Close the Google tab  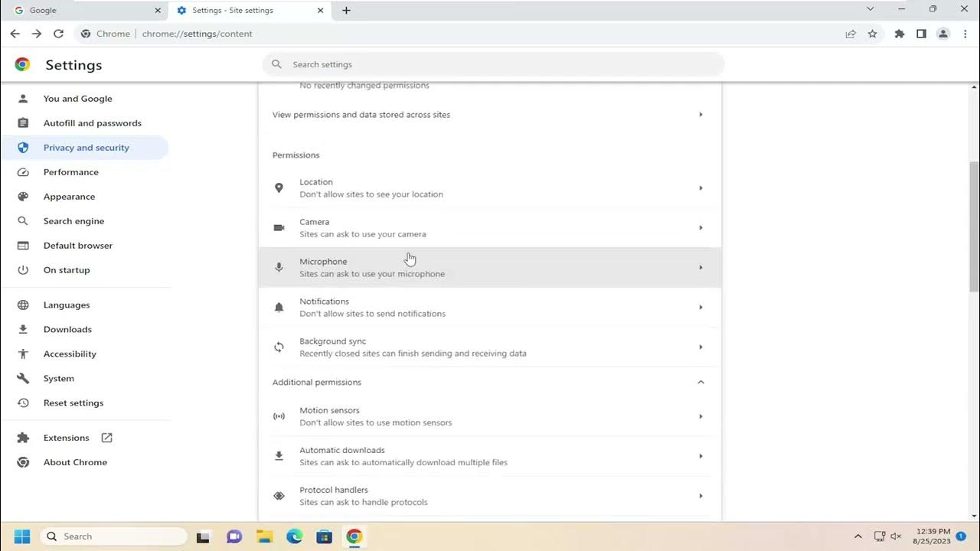pyautogui.click(x=158, y=11)
